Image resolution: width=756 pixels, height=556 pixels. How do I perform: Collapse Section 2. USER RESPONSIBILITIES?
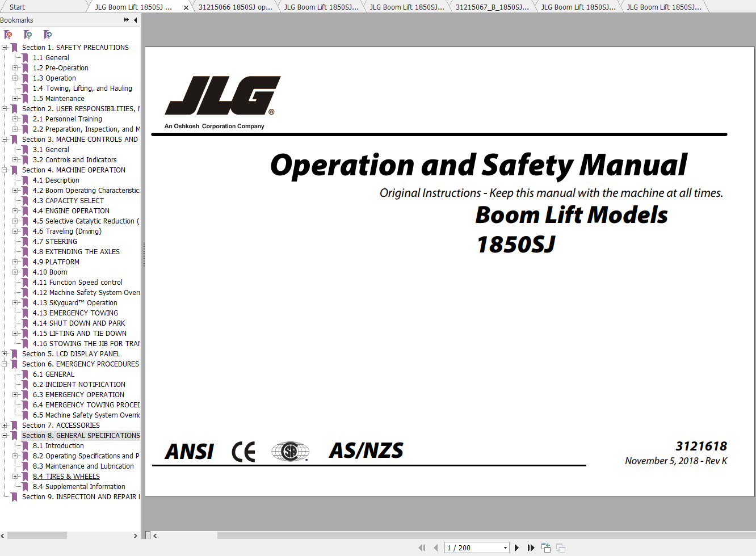click(5, 109)
